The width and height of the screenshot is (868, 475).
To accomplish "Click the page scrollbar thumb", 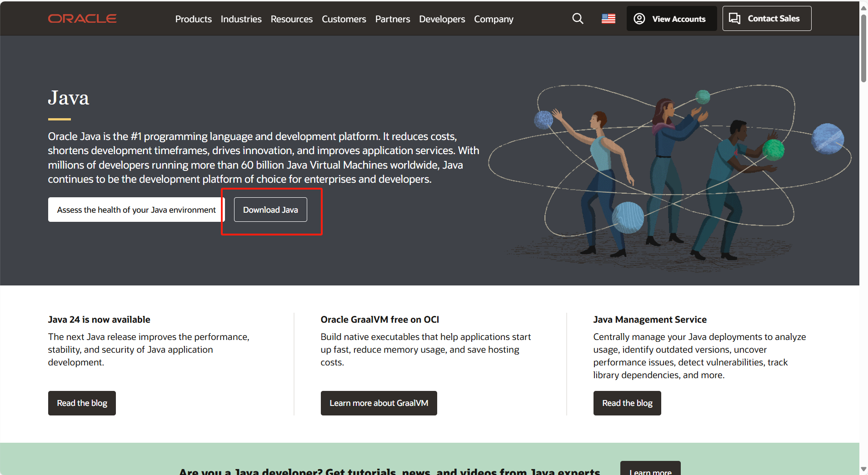I will coord(863,48).
